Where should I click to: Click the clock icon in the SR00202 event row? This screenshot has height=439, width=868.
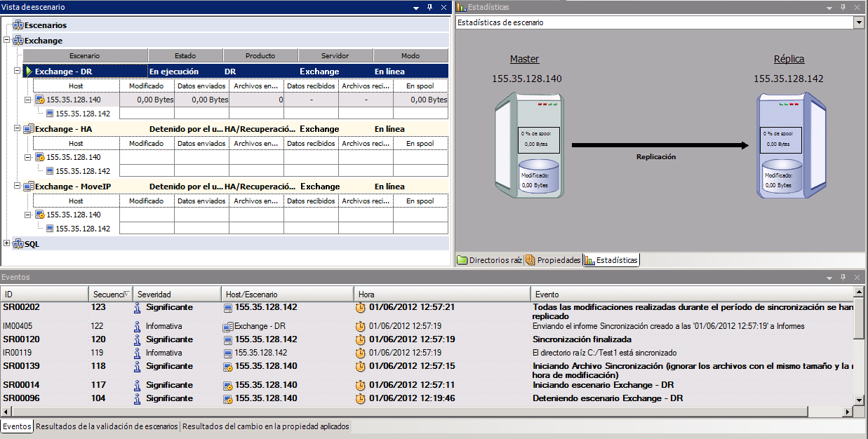(x=361, y=308)
